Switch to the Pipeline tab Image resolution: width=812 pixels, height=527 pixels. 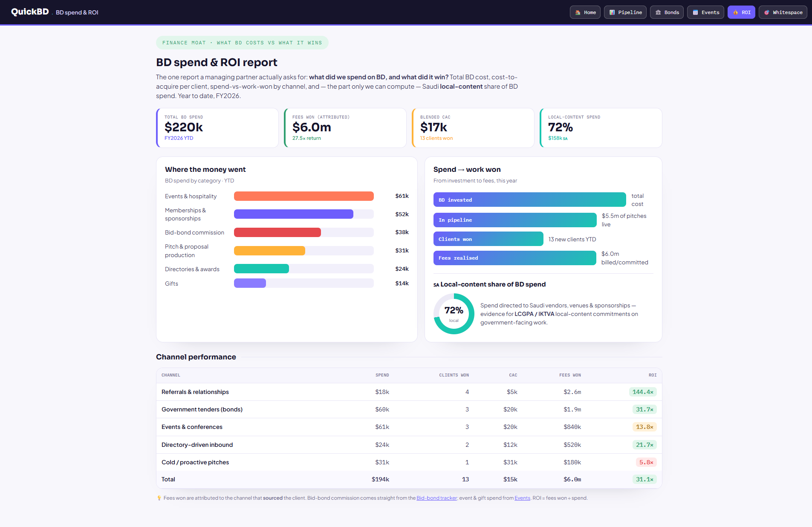[625, 12]
